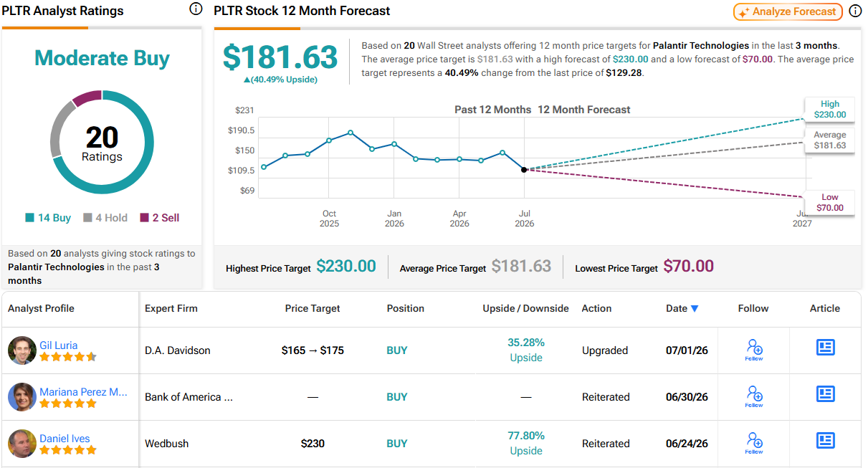Click info icon next to Analyze Forecast

click(x=855, y=11)
